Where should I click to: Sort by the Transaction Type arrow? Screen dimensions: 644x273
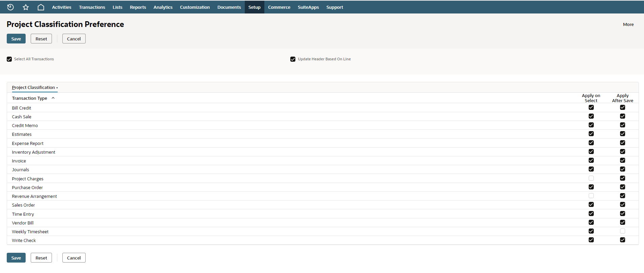[53, 98]
